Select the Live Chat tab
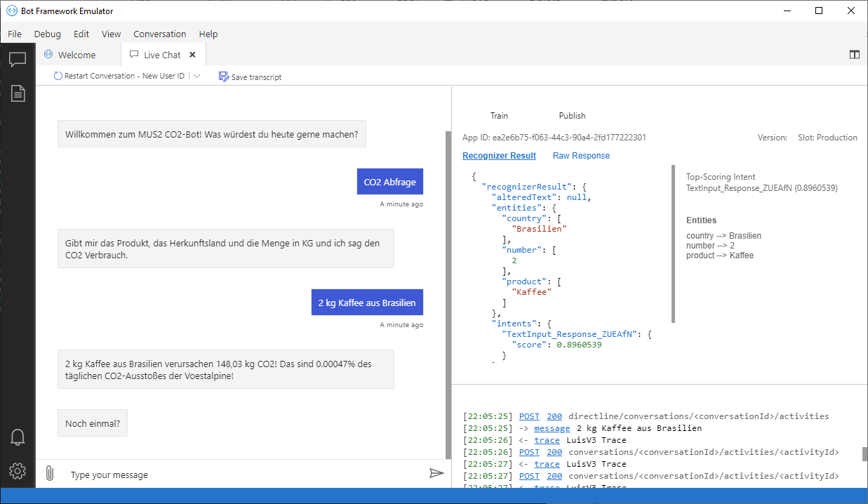 162,55
